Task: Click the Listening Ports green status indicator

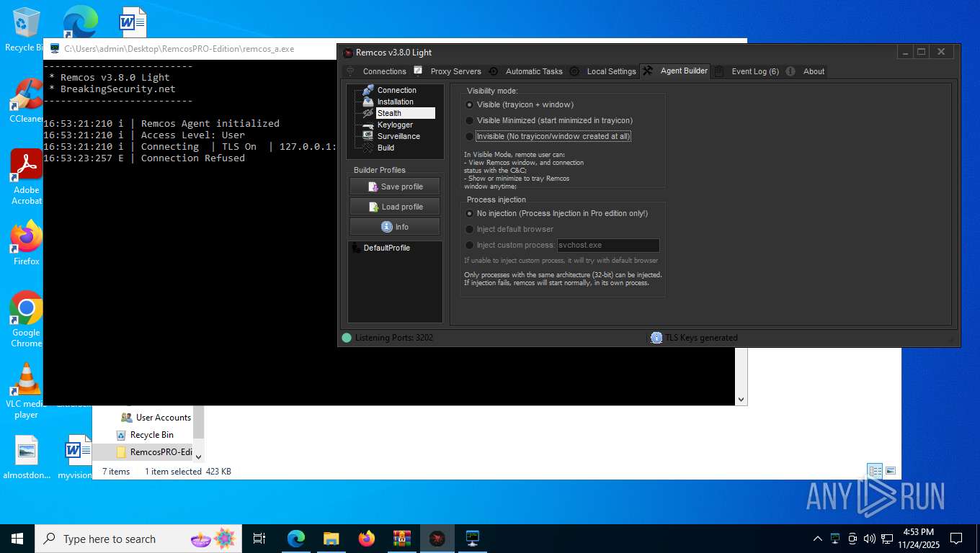Action: 347,338
